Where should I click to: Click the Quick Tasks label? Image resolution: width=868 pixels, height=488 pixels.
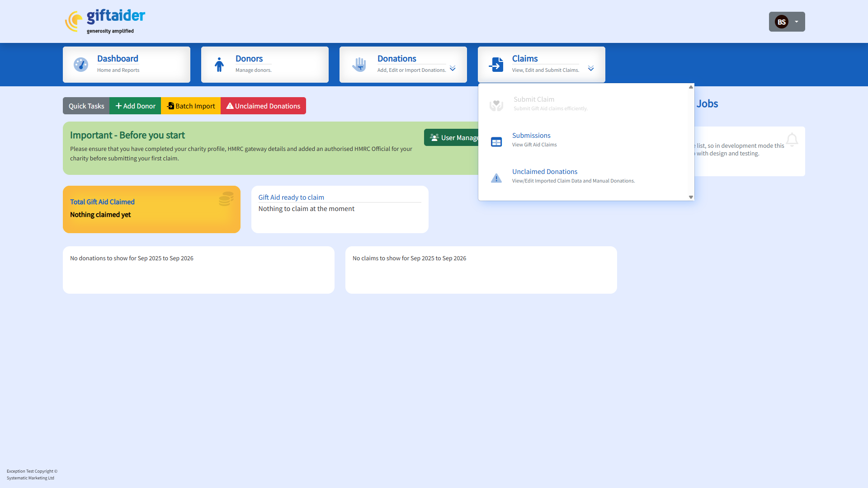[86, 106]
